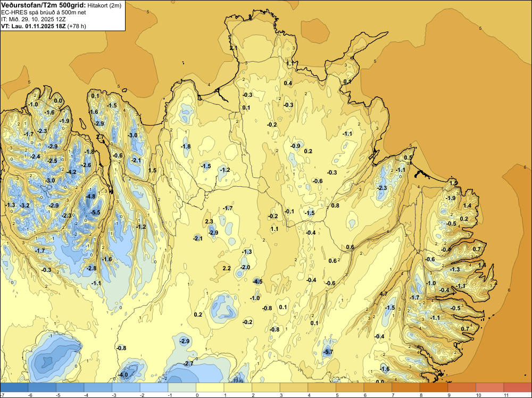Screen dimensions: 532x398
Task: Pick the legend swatch between 8 and 9
Action: pos(434,387)
